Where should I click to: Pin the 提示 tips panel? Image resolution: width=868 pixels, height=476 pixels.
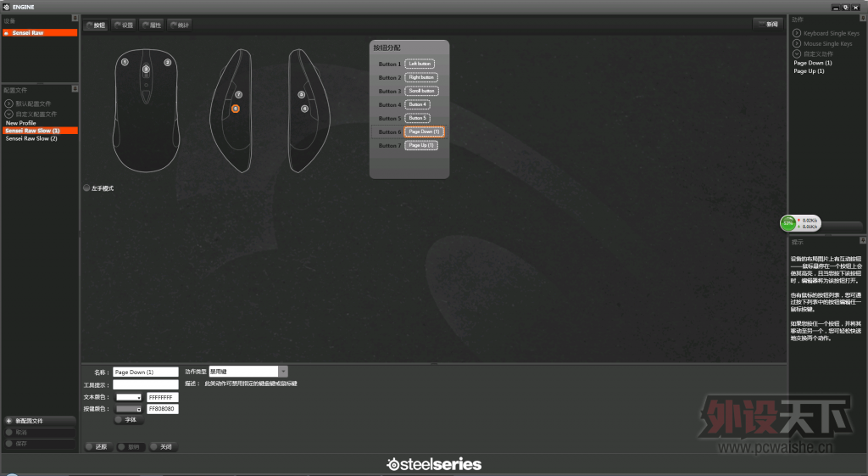(862, 240)
